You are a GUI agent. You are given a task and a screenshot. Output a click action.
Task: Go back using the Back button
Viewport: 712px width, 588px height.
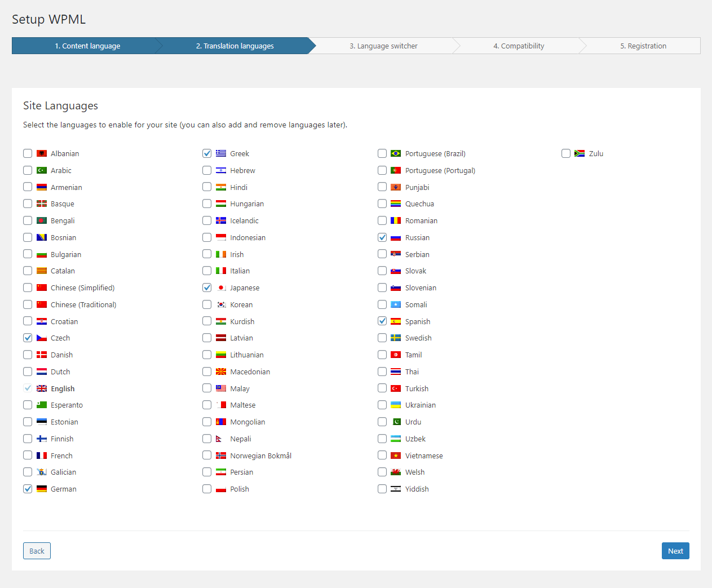[x=36, y=551]
